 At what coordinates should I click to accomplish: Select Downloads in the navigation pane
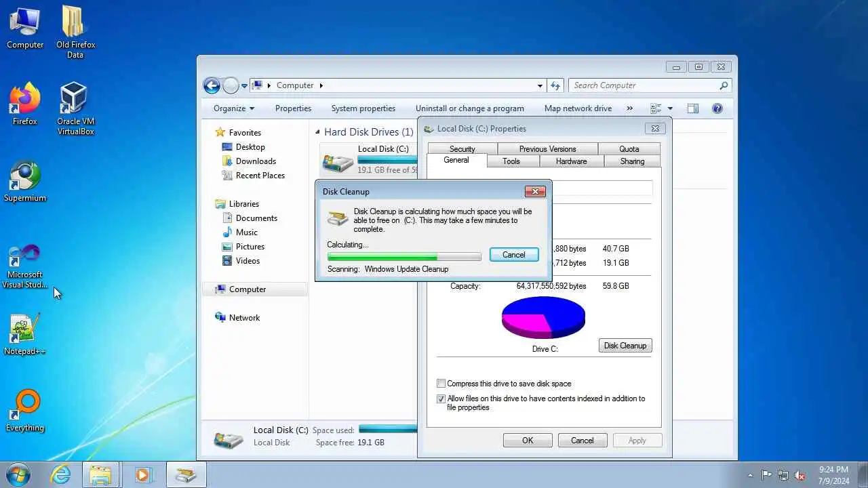click(x=256, y=161)
